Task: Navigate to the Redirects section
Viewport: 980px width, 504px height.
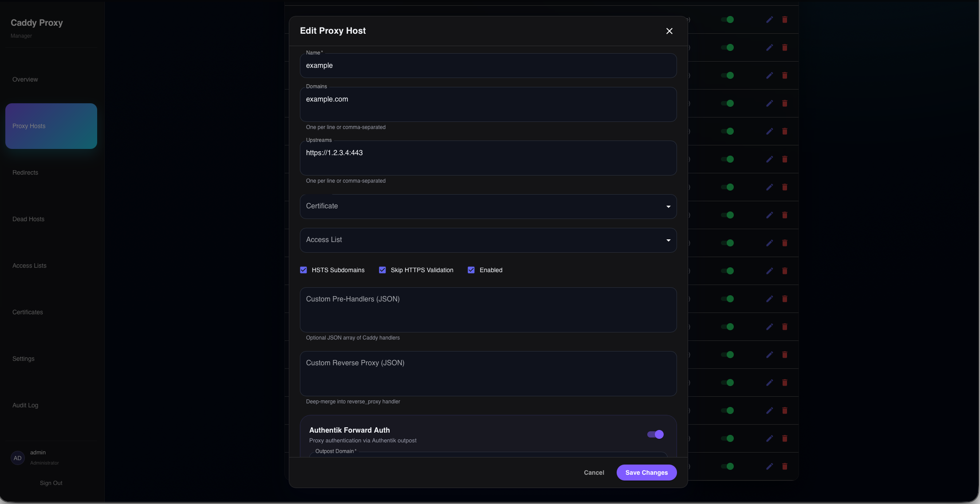Action: pos(25,172)
